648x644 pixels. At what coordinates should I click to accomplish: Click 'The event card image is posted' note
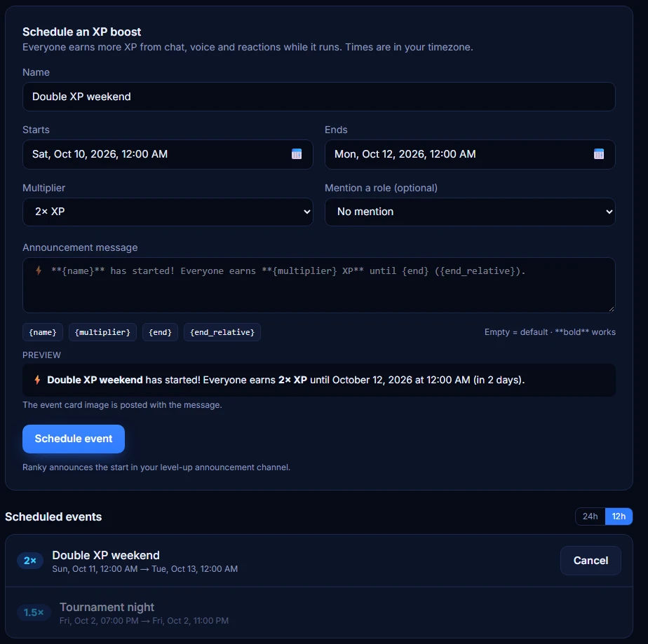(122, 405)
